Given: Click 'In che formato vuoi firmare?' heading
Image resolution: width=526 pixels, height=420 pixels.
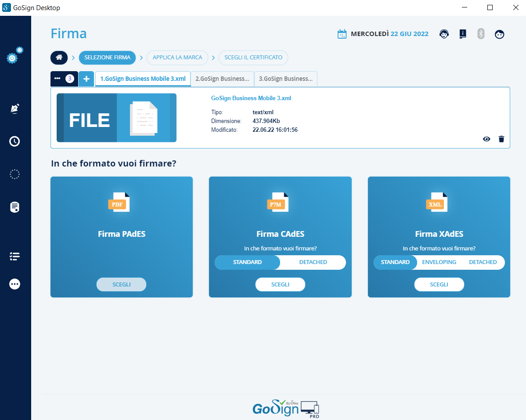Looking at the screenshot, I should 114,163.
